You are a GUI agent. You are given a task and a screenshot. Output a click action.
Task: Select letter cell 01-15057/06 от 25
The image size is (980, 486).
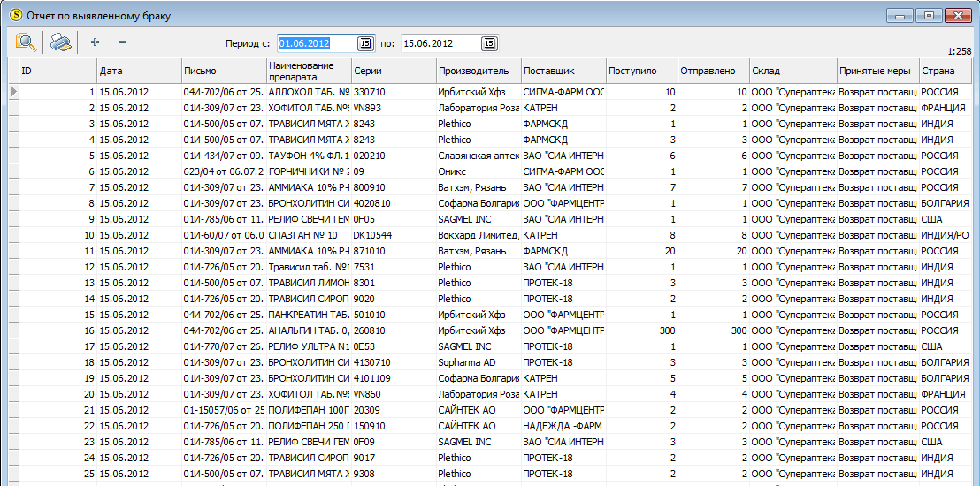coord(225,410)
